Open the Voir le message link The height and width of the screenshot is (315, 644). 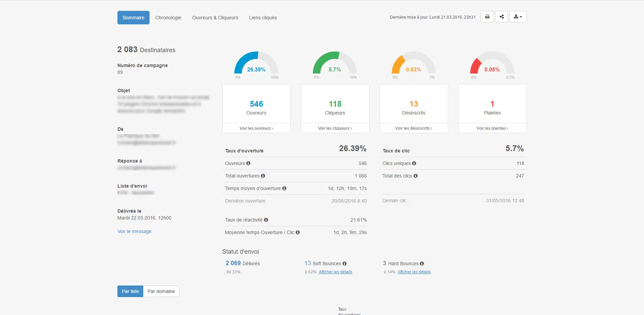tap(134, 231)
